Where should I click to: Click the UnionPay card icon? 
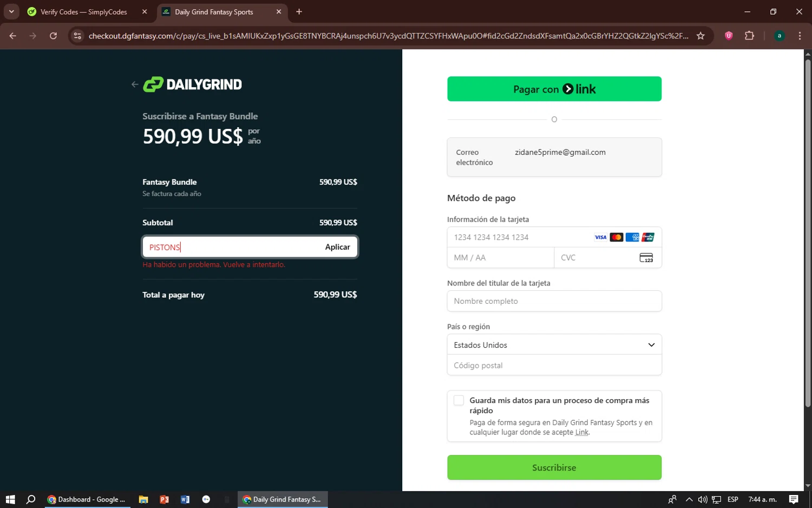point(648,237)
